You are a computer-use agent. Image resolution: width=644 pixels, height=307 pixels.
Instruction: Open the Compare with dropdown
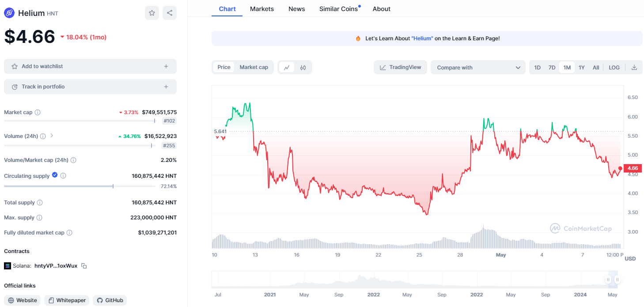coord(478,67)
